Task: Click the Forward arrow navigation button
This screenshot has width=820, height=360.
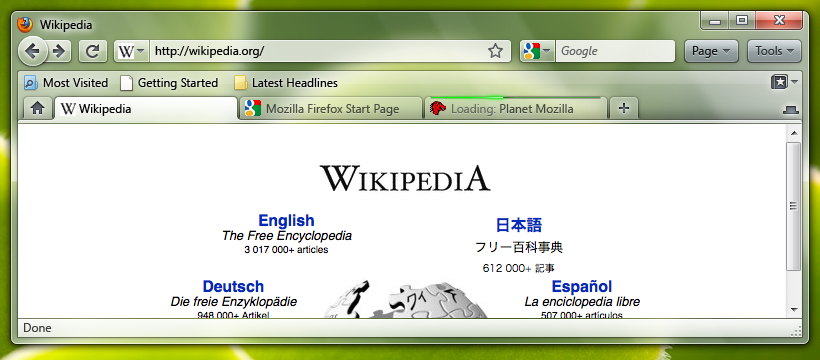Action: (59, 51)
